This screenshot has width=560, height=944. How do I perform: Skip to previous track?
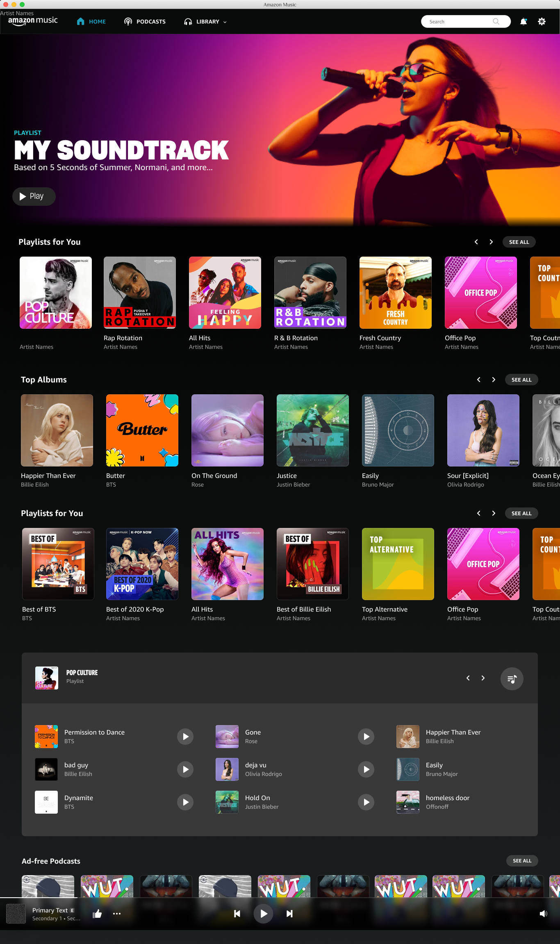[237, 914]
